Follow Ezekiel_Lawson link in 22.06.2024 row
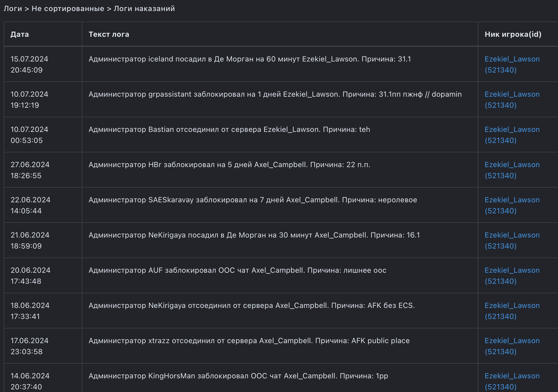558x392 pixels. pyautogui.click(x=512, y=205)
